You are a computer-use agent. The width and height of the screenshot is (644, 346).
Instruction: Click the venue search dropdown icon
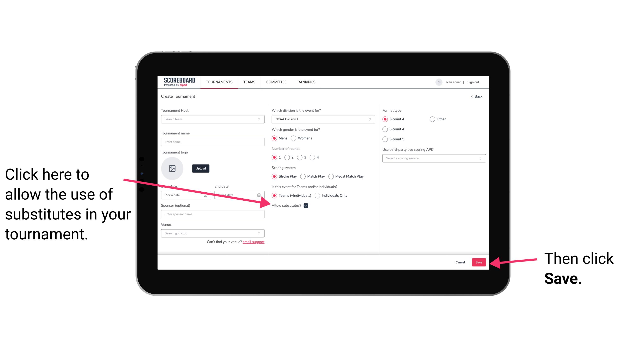(261, 233)
